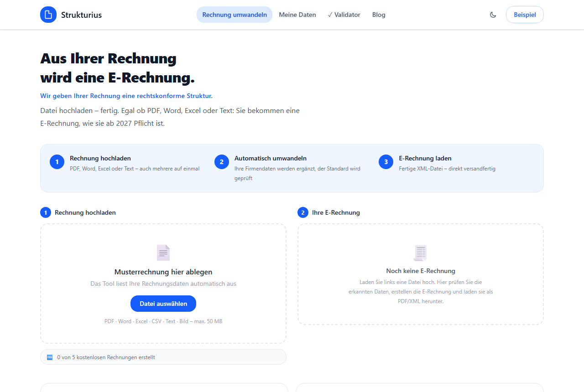Open the Validator page

click(344, 15)
